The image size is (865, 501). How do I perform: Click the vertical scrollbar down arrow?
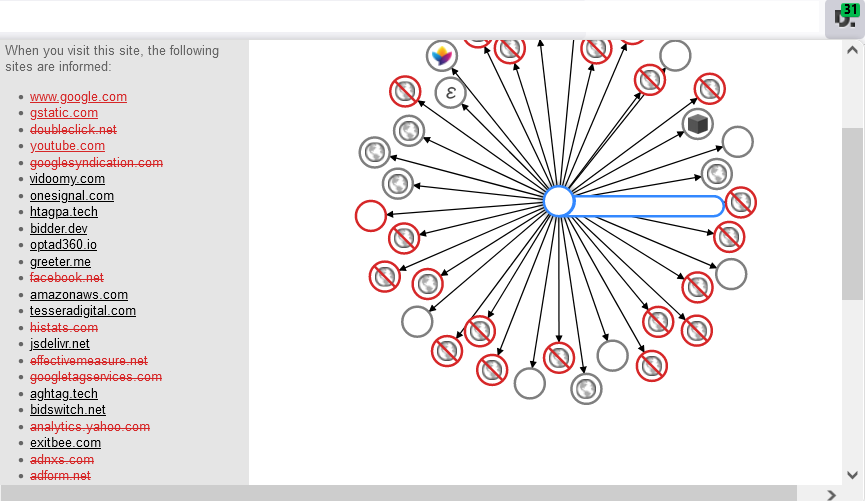click(852, 475)
